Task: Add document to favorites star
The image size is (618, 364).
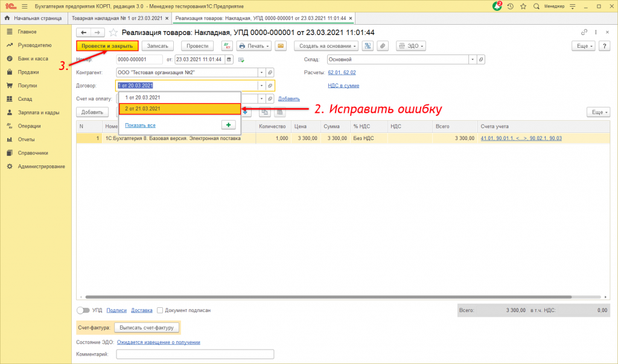Action: coord(113,33)
